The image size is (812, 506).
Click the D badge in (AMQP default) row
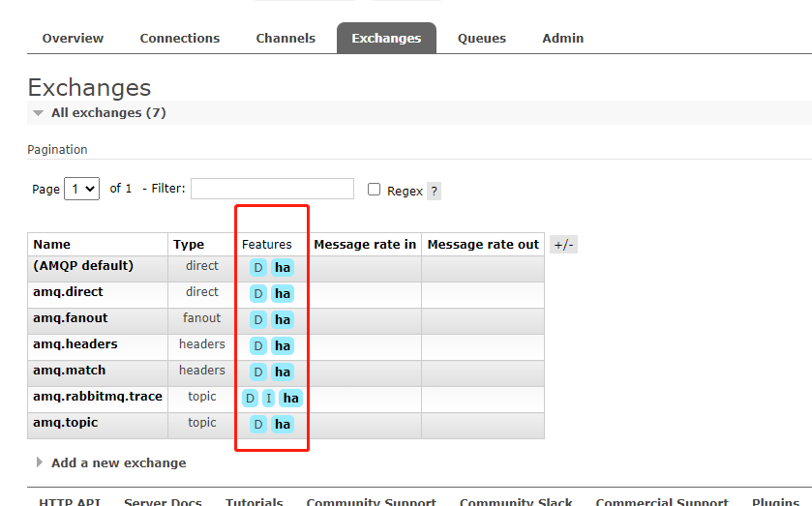click(257, 268)
